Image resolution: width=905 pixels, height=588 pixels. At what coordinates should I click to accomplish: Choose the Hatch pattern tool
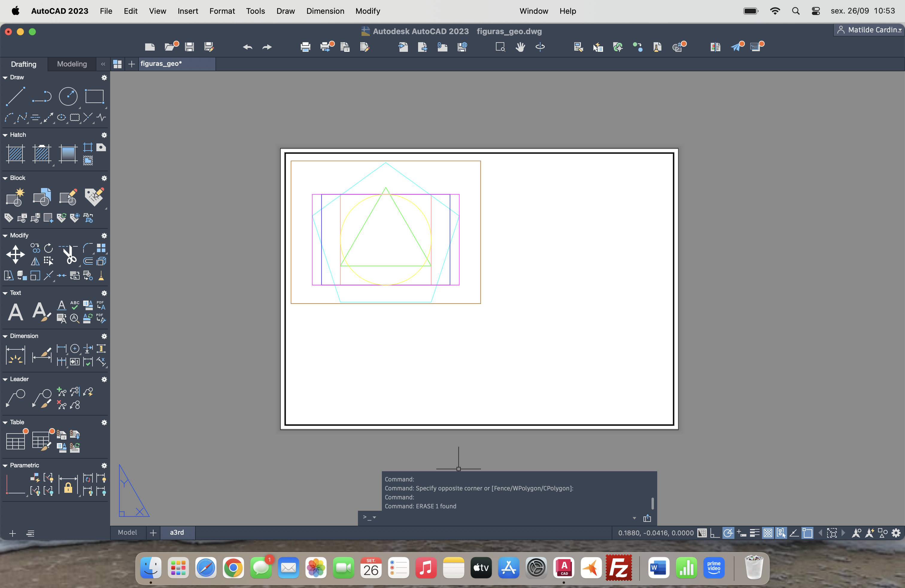click(x=15, y=154)
